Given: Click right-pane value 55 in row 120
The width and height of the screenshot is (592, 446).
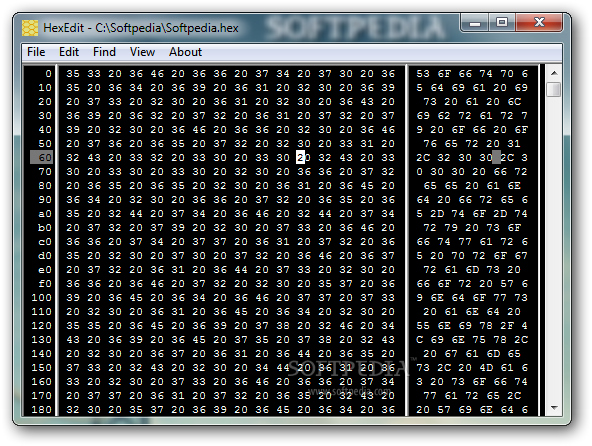Looking at the screenshot, I should click(423, 326).
